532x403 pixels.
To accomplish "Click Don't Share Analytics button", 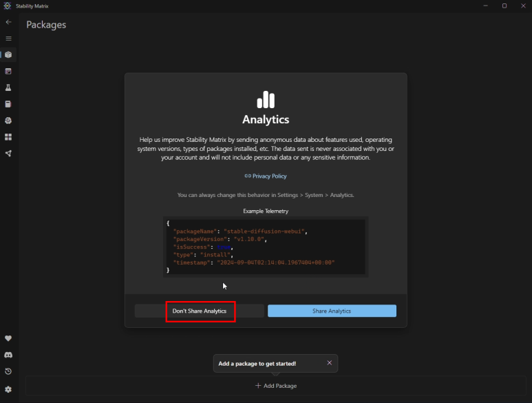I will (x=200, y=311).
